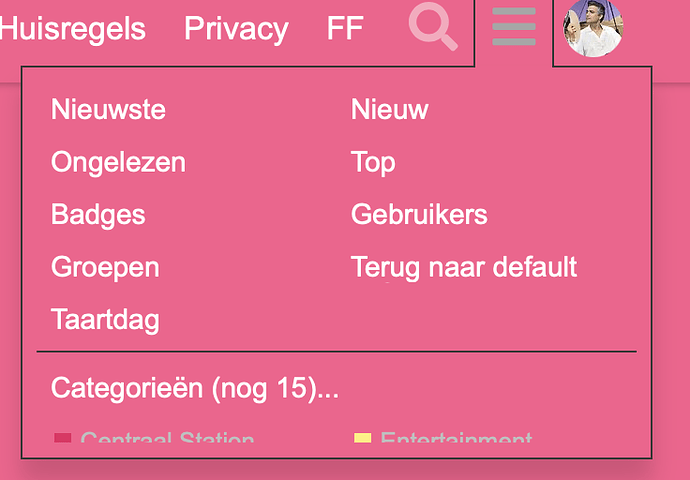The height and width of the screenshot is (480, 690).
Task: Click the yellow Entertainment category badge
Action: [x=363, y=437]
